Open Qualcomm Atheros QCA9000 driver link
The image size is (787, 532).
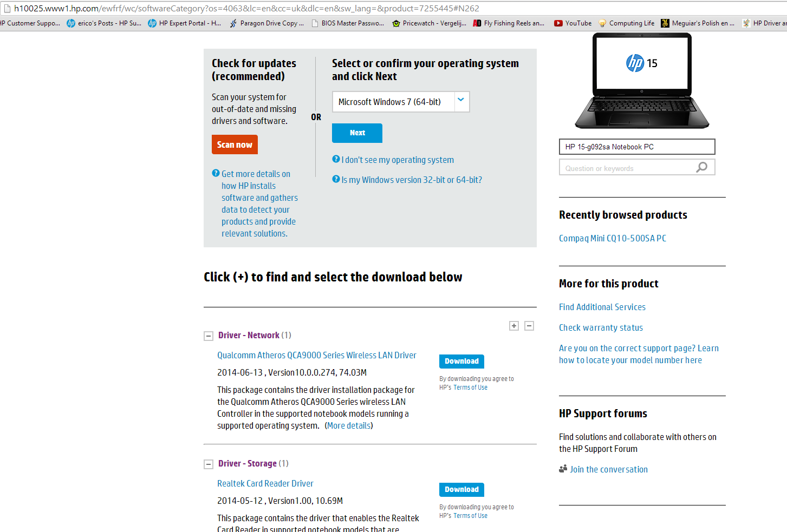[x=317, y=355]
